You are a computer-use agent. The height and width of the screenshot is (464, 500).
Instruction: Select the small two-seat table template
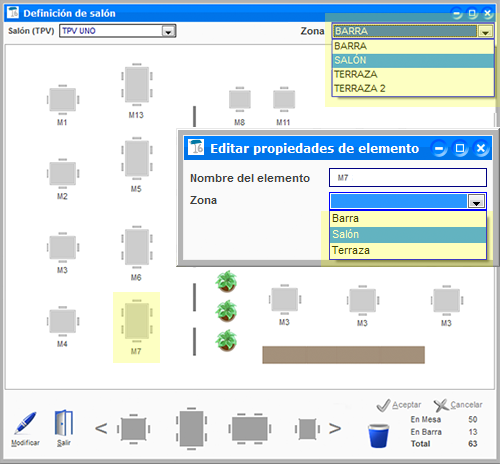[x=307, y=429]
